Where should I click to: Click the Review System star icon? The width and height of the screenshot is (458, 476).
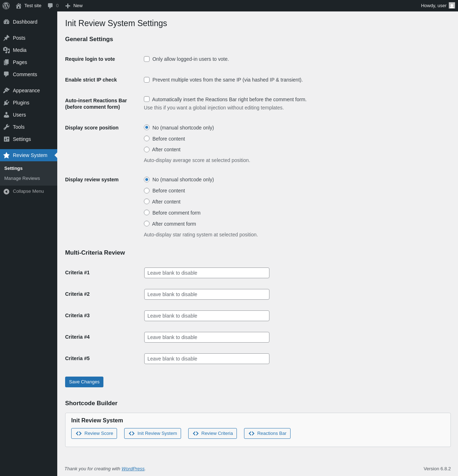tap(6, 155)
